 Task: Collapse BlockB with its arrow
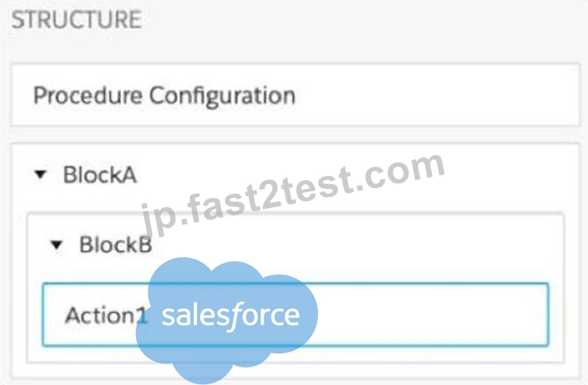[56, 245]
